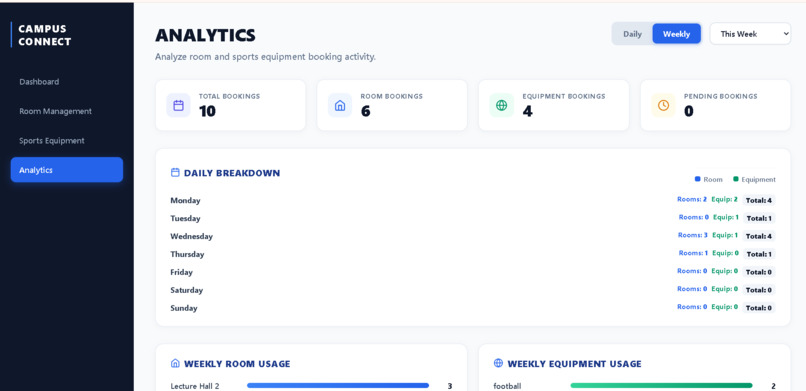This screenshot has width=806, height=391.
Task: Click the Room Bookings value 6
Action: pos(365,111)
